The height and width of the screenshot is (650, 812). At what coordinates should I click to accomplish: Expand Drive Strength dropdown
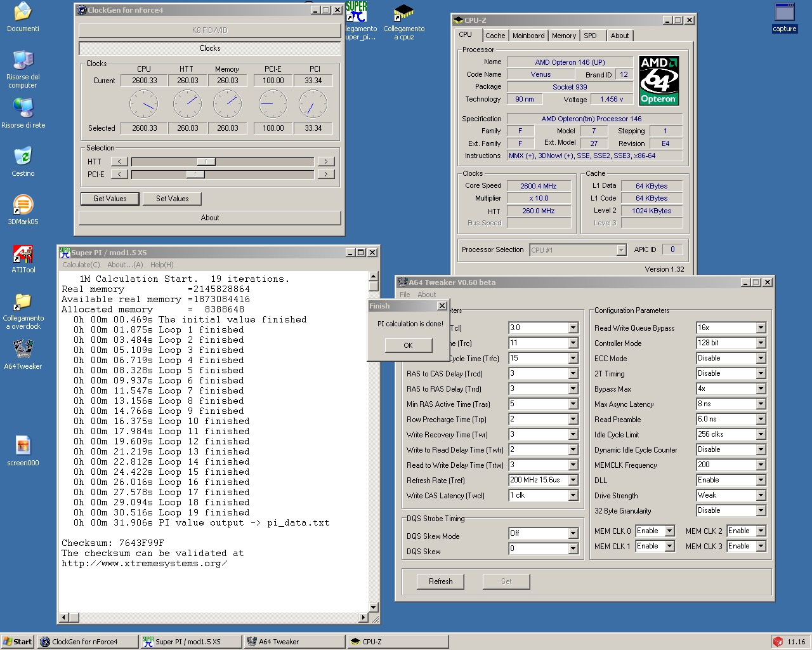[x=761, y=495]
